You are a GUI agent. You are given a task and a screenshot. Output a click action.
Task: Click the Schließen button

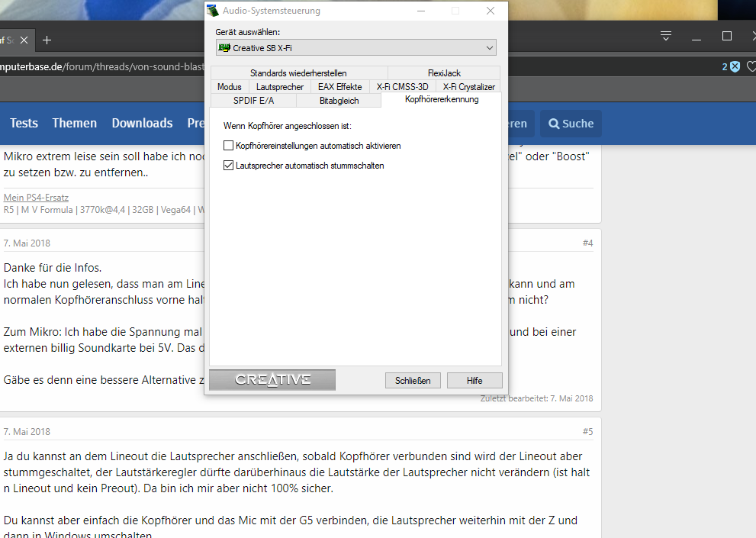click(413, 380)
